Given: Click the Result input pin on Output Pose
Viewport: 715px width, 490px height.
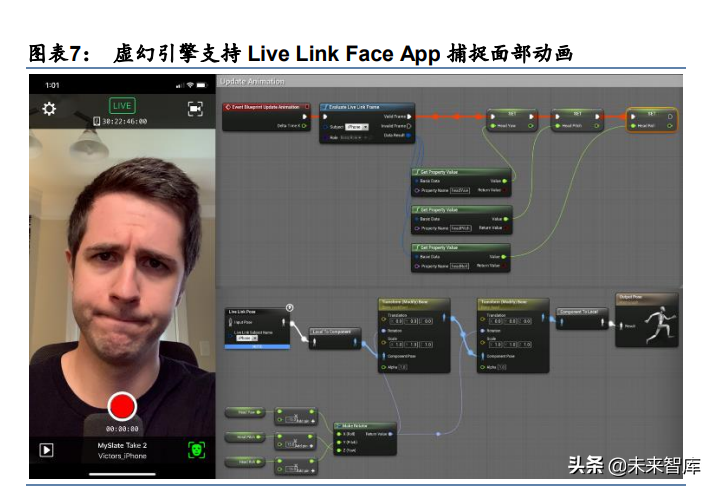Looking at the screenshot, I should click(x=621, y=325).
